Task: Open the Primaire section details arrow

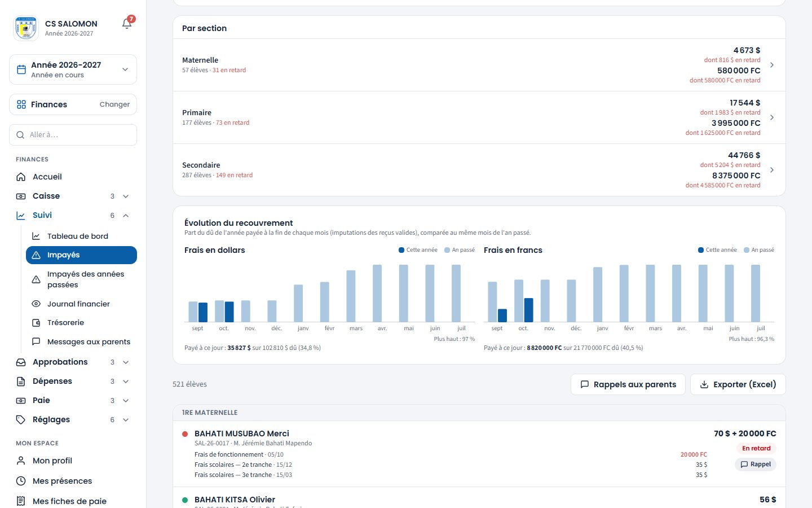Action: point(772,117)
